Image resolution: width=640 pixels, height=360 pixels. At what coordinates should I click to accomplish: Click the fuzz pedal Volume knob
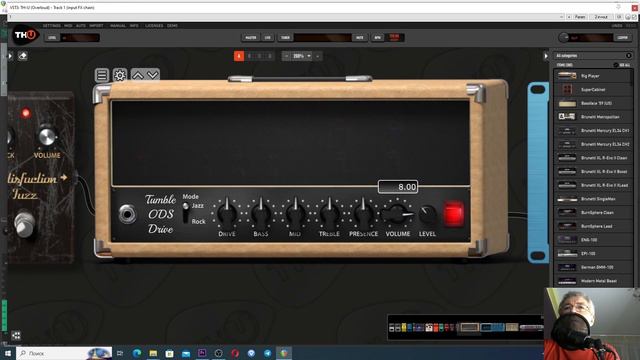(47, 136)
